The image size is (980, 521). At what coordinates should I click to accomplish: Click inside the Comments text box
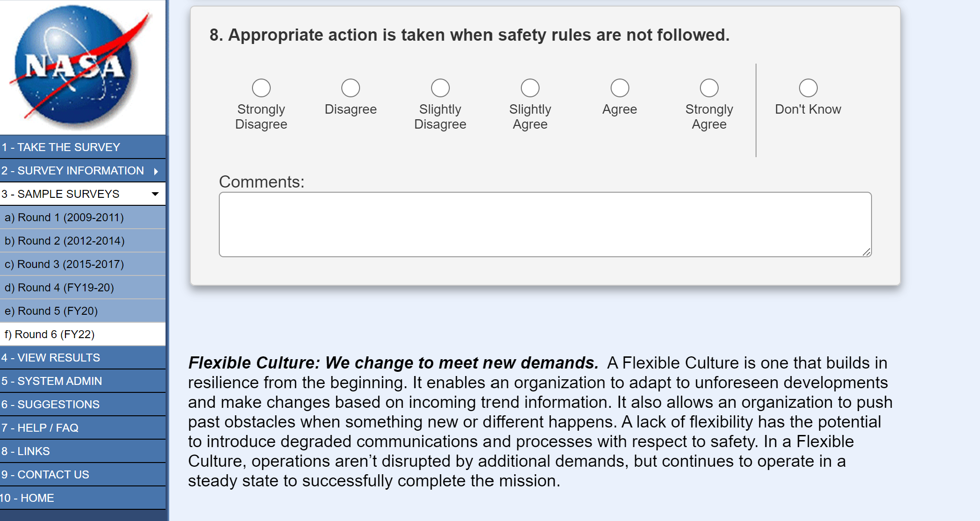(x=545, y=224)
